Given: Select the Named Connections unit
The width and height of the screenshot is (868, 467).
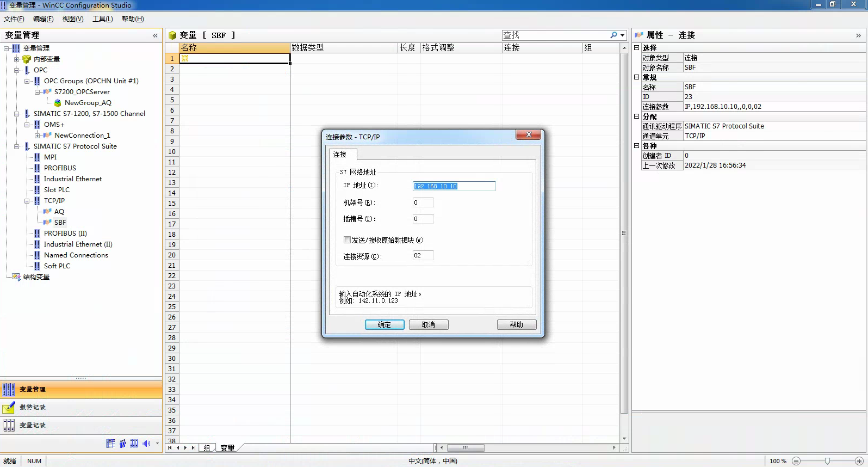Looking at the screenshot, I should [76, 255].
